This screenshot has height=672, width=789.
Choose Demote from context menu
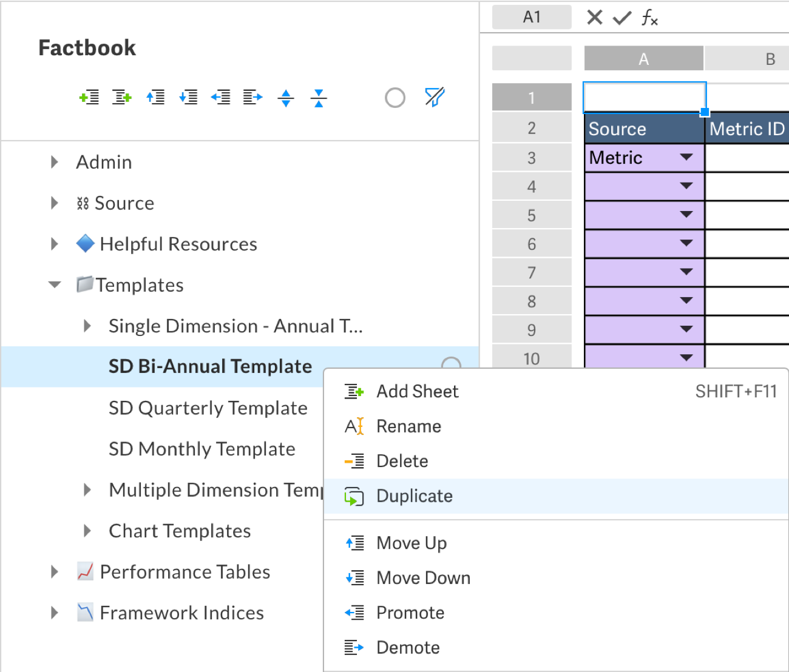(557, 648)
